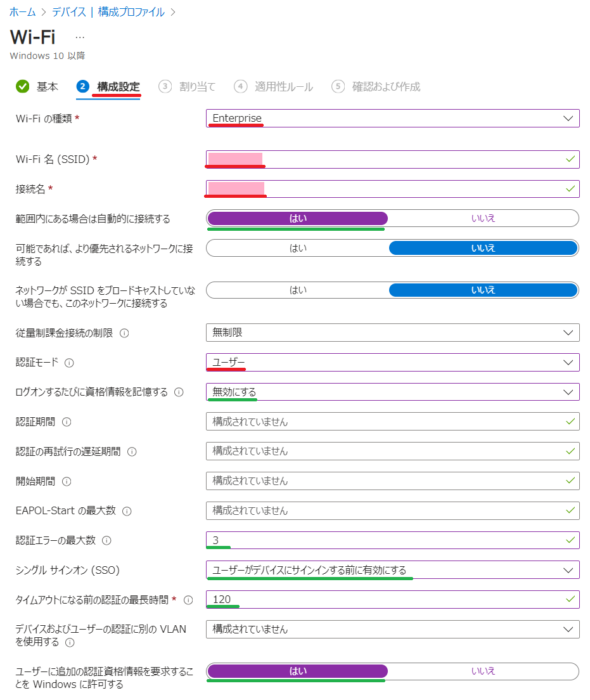Set additional credentials prompt toggle to いいえ
The width and height of the screenshot is (590, 700).
484,671
